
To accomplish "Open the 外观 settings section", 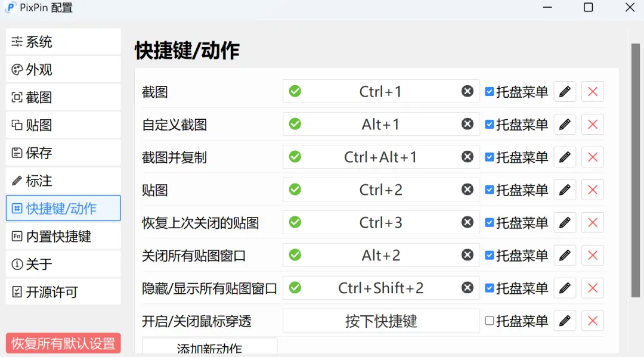I will click(63, 70).
